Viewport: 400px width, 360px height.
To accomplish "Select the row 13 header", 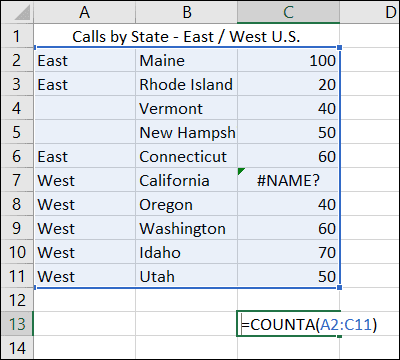I will 17,324.
